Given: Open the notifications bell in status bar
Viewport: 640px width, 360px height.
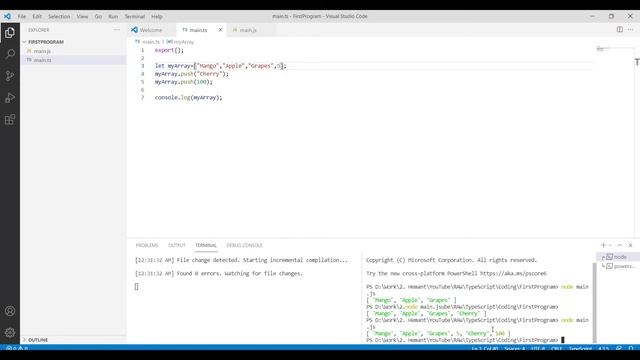Looking at the screenshot, I should (x=631, y=349).
